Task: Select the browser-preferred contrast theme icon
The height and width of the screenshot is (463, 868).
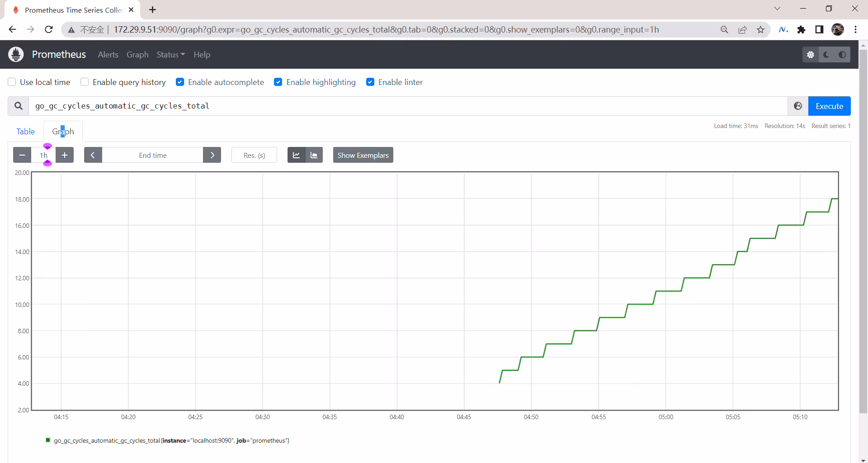Action: [842, 55]
